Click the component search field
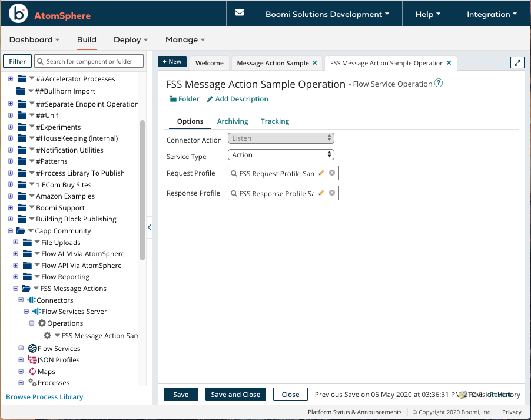The width and height of the screenshot is (531, 420). (89, 61)
